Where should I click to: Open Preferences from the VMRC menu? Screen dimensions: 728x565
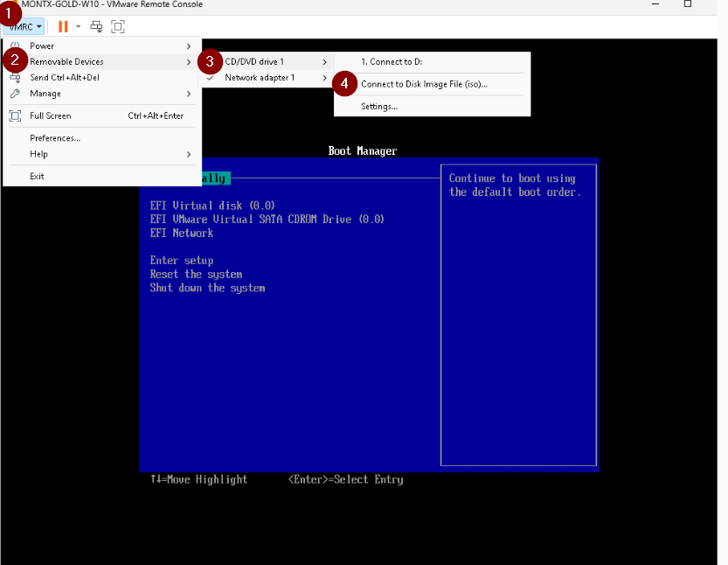(55, 138)
